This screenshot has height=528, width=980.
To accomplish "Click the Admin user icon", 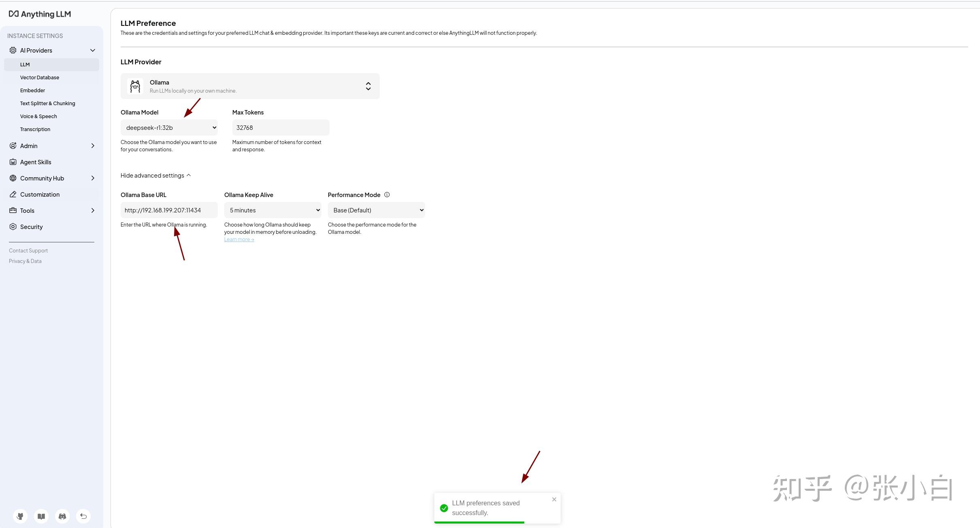I will 13,146.
